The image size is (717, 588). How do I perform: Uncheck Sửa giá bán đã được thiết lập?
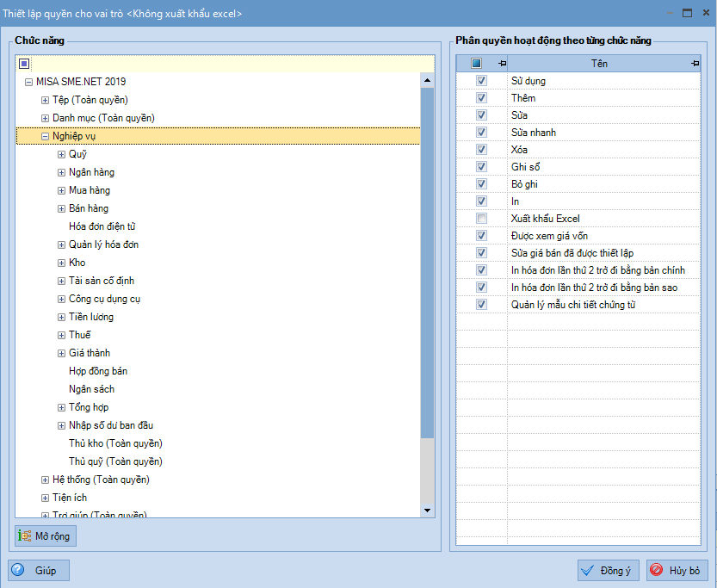point(481,253)
